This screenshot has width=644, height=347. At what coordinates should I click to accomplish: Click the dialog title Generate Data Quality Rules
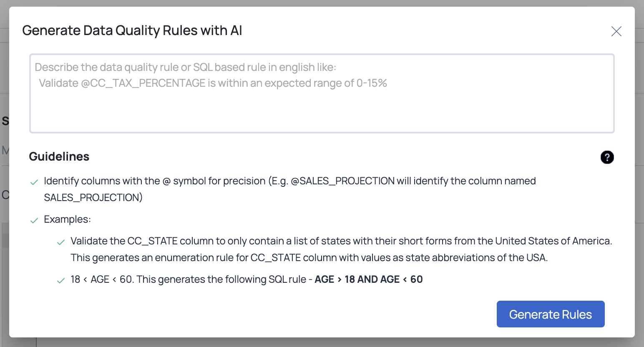pos(132,30)
